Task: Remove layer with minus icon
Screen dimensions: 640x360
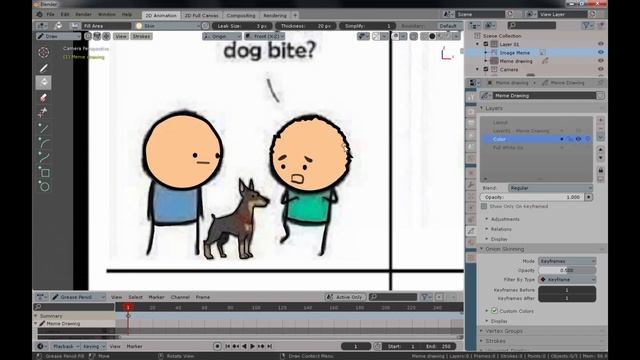Action: click(x=600, y=129)
